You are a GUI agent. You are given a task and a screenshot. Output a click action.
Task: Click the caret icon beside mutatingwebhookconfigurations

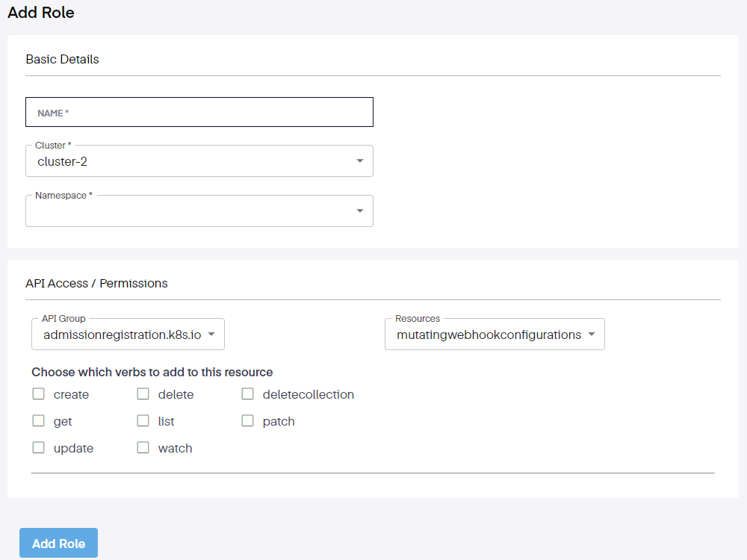click(x=592, y=335)
